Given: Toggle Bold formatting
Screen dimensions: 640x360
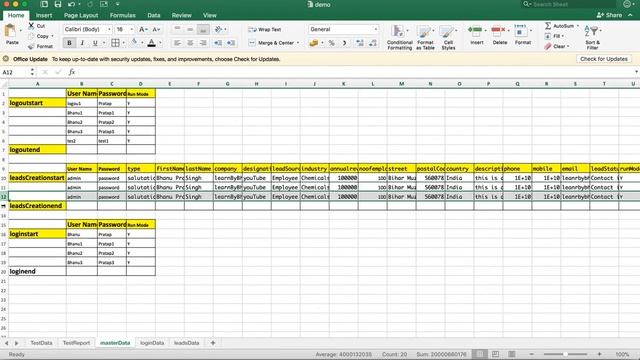Looking at the screenshot, I should [x=69, y=43].
